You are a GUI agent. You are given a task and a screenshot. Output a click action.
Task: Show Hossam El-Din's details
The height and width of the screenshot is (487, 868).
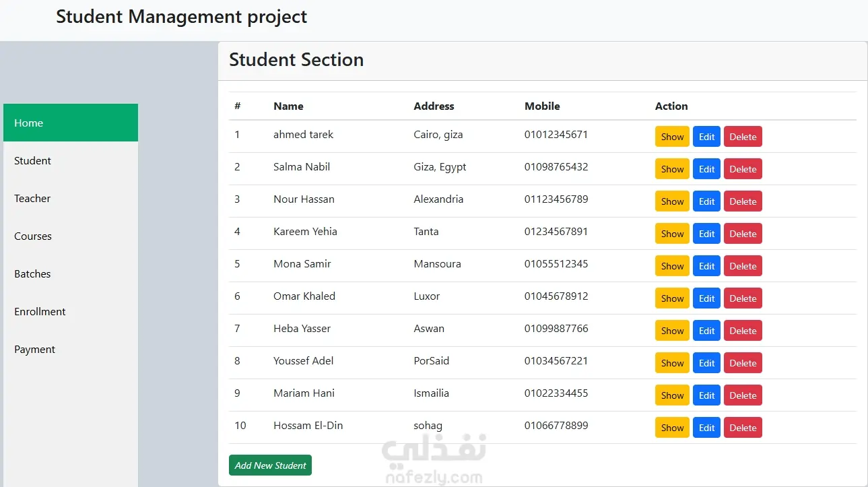pos(672,428)
